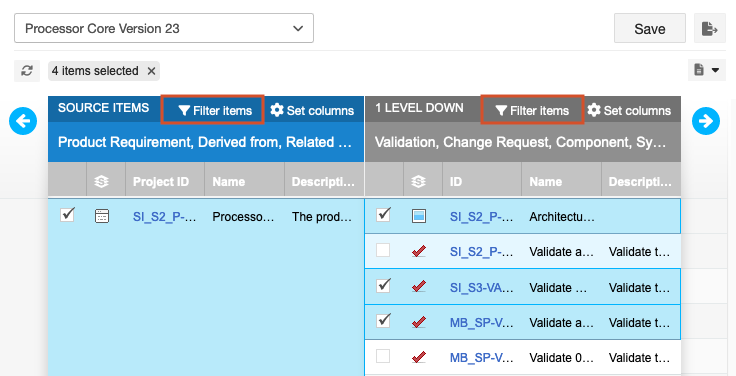The width and height of the screenshot is (736, 376).
Task: Click The prod... description cell
Action: point(322,216)
